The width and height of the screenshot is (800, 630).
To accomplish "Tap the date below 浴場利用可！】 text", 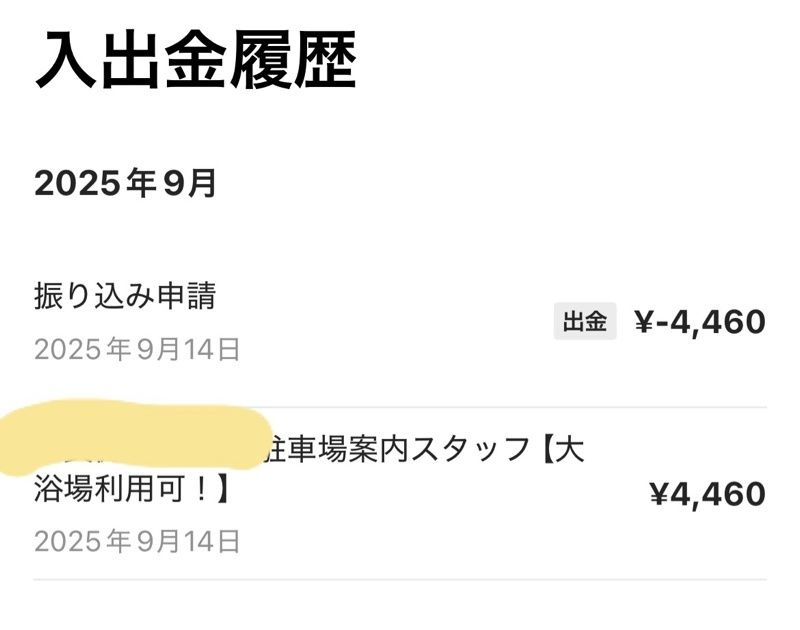I will [137, 541].
